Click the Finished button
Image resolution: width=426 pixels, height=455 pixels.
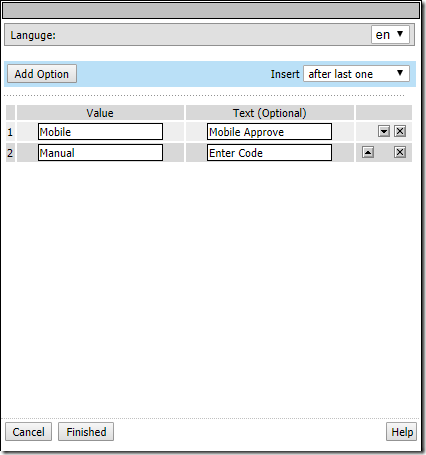pos(86,432)
